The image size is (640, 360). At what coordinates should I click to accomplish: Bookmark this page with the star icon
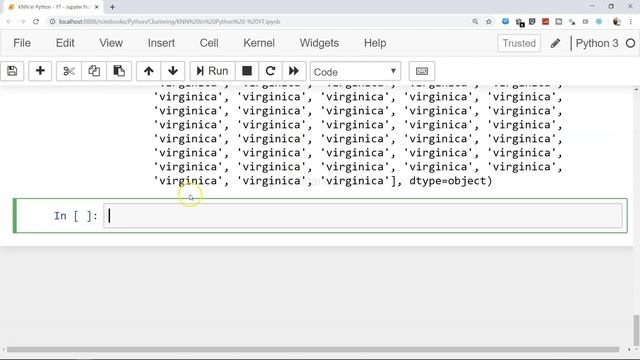click(489, 22)
